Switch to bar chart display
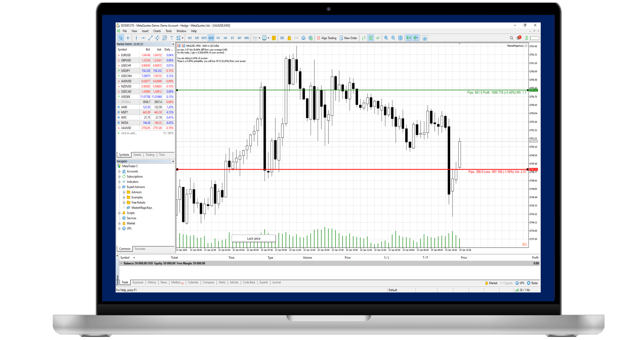 [364, 38]
